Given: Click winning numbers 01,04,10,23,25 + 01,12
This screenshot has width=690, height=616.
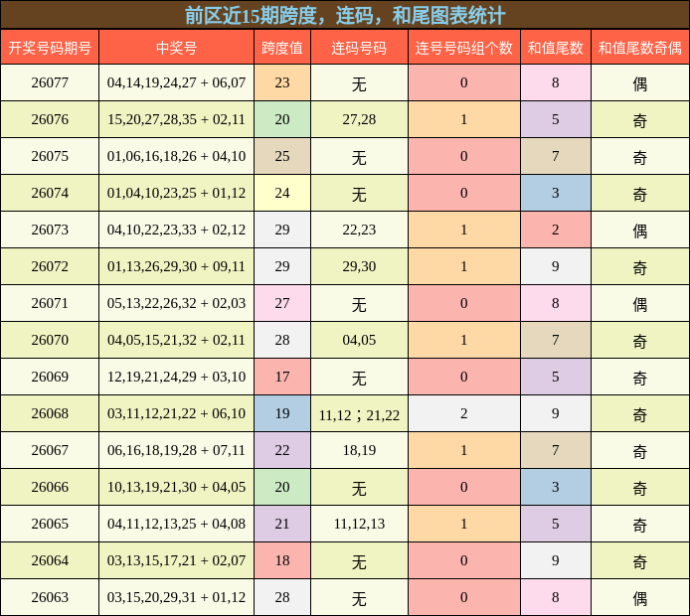Looking at the screenshot, I should coord(176,193).
